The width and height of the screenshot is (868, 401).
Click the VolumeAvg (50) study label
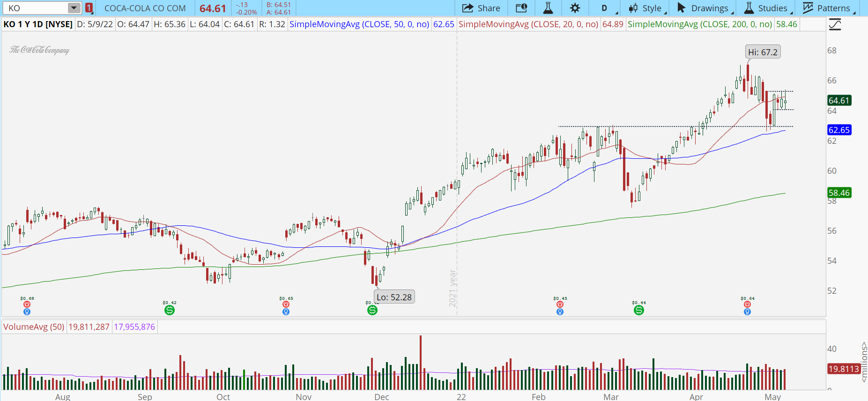(x=34, y=327)
